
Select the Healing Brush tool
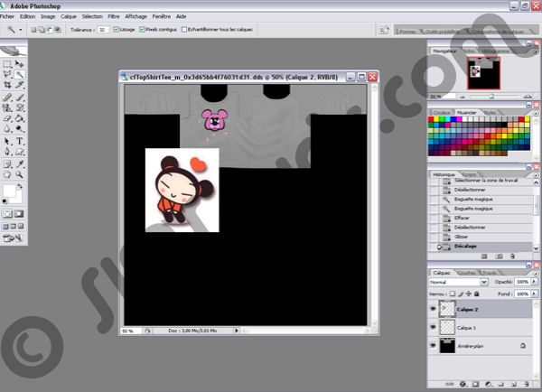[x=7, y=98]
